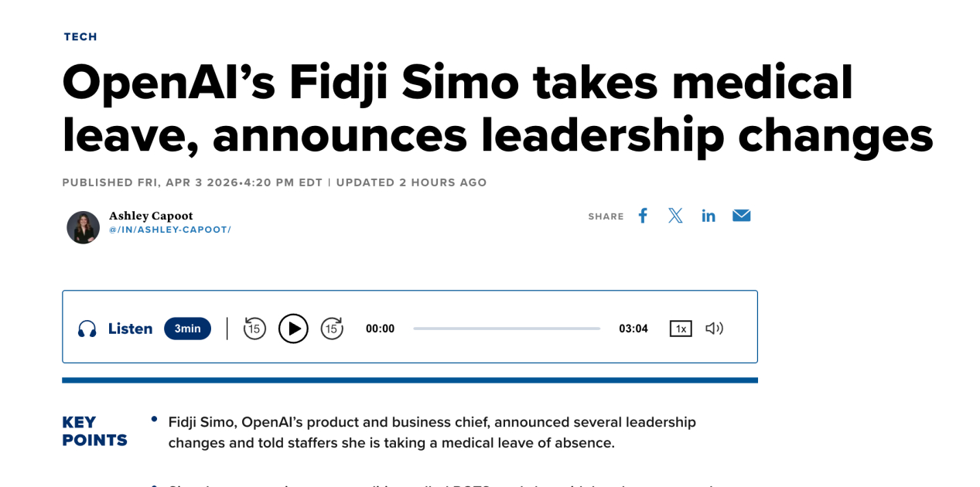Click the article headline

pos(495,108)
